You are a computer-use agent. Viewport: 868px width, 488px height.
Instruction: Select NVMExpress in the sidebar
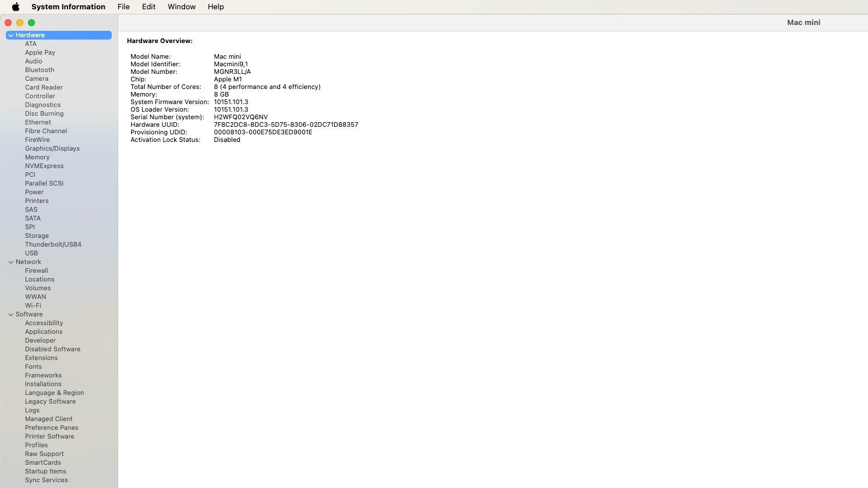click(44, 166)
